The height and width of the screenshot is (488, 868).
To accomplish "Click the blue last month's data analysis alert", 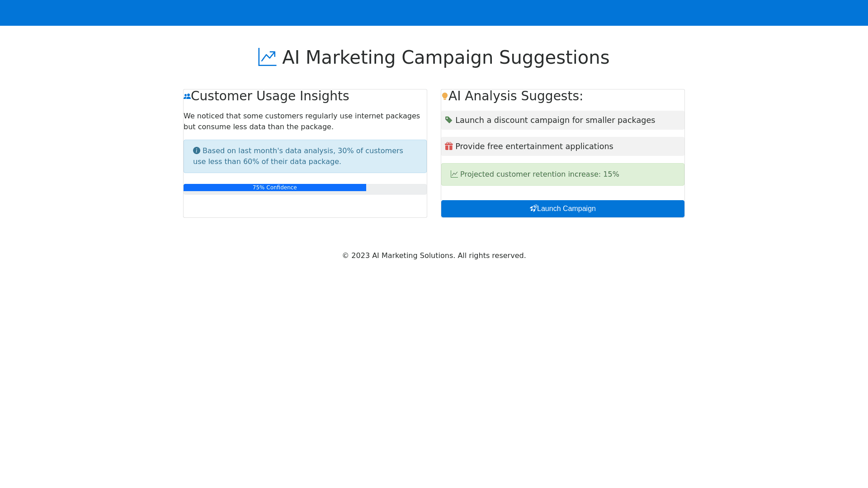I will point(305,156).
